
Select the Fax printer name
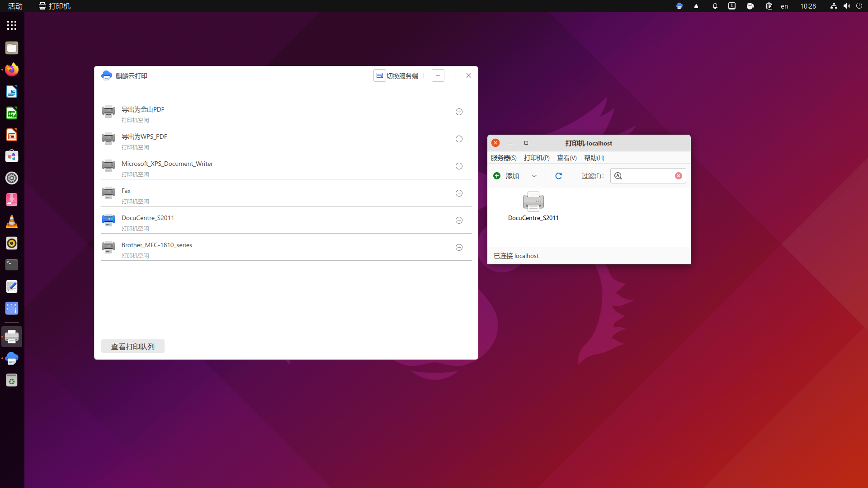click(x=126, y=191)
